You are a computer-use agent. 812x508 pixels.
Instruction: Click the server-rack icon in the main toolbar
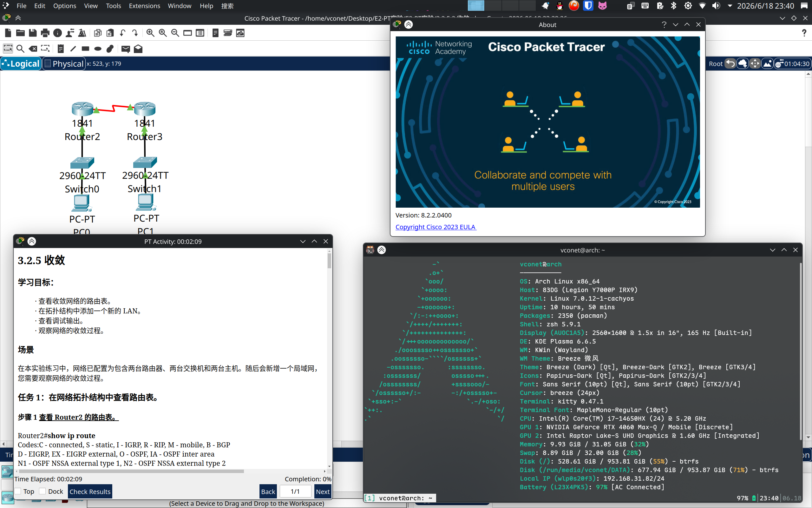pos(228,33)
